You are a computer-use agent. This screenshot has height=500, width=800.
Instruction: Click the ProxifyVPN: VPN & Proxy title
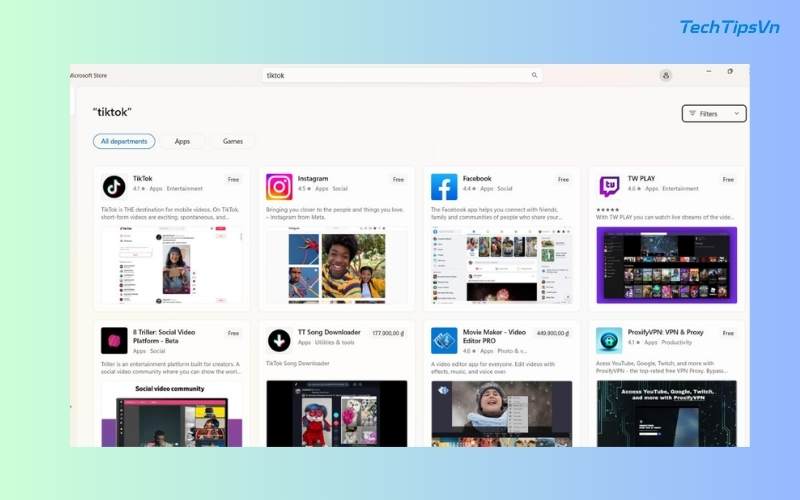click(x=665, y=332)
